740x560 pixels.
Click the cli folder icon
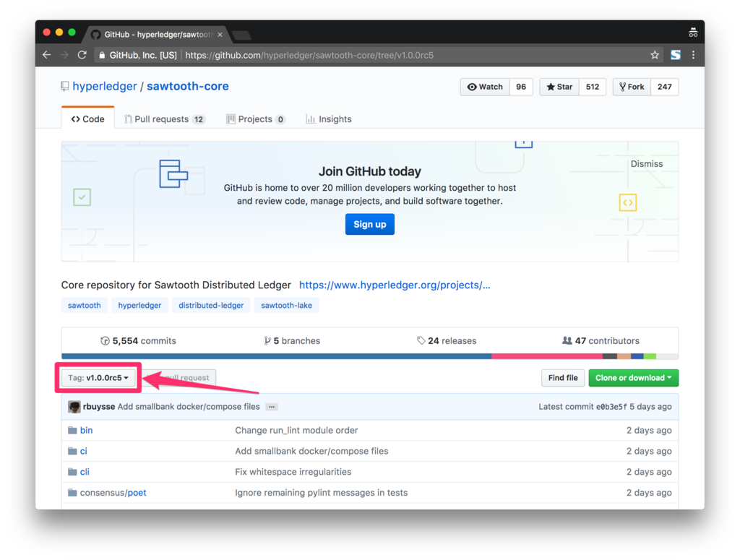pyautogui.click(x=72, y=472)
